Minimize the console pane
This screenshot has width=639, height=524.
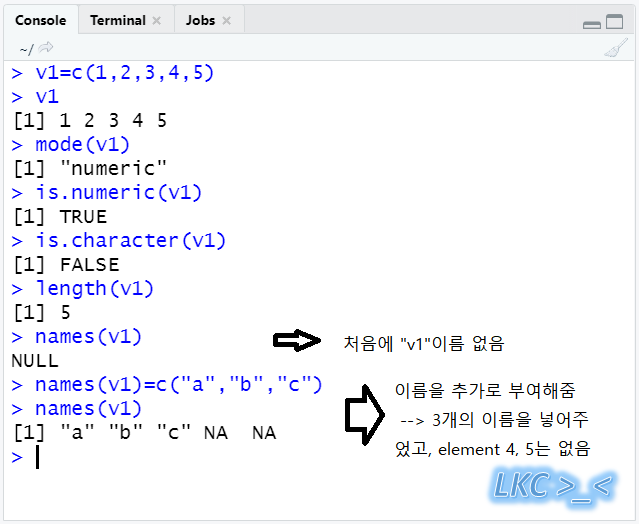pyautogui.click(x=591, y=24)
